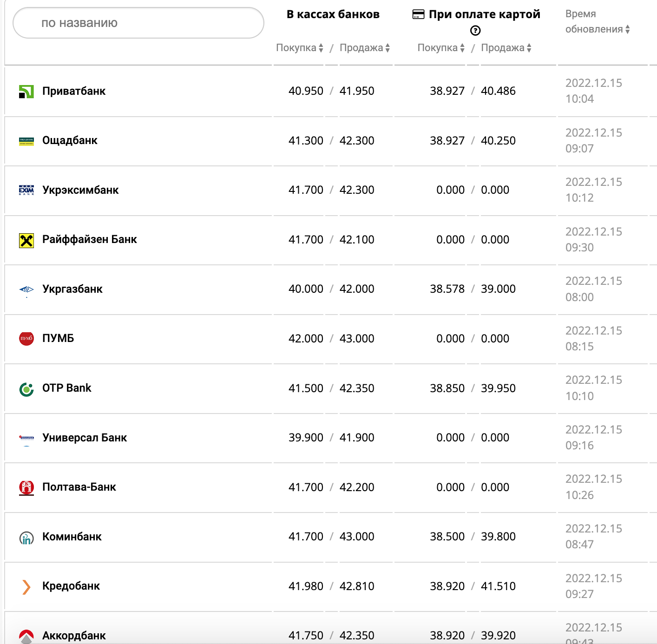Click the Raiffeisen Bank yellow logo
The height and width of the screenshot is (644, 657).
(x=26, y=240)
